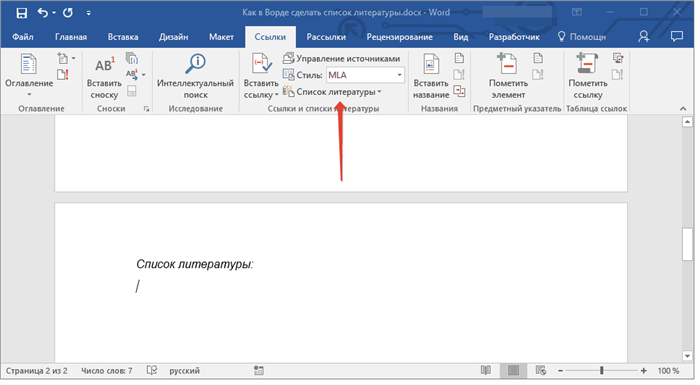Click the vertical scrollbar thumb
The width and height of the screenshot is (700, 385).
point(688,244)
